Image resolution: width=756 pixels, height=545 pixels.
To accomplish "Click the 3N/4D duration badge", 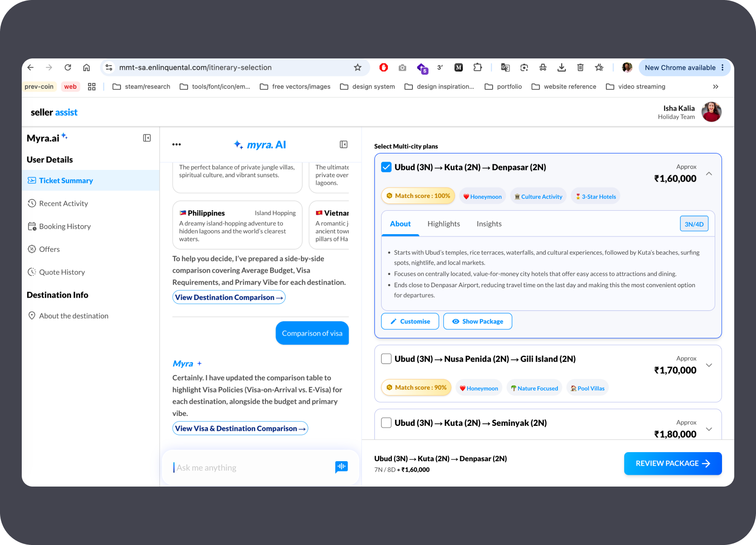I will (x=694, y=224).
